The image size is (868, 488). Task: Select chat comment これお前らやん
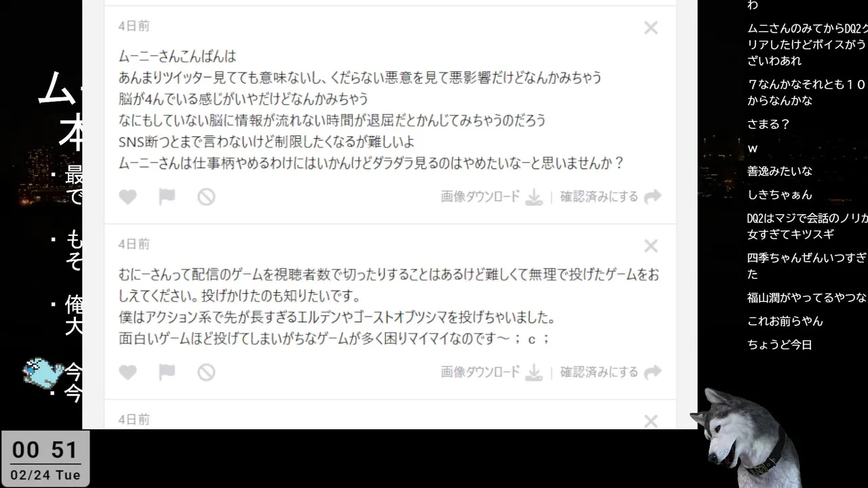tap(785, 321)
